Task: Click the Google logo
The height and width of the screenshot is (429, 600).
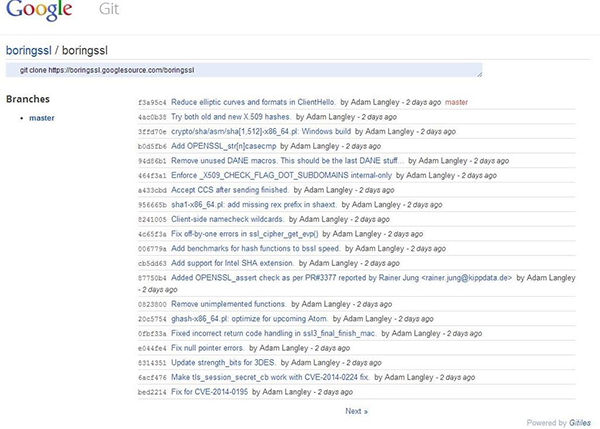Action: tap(39, 9)
